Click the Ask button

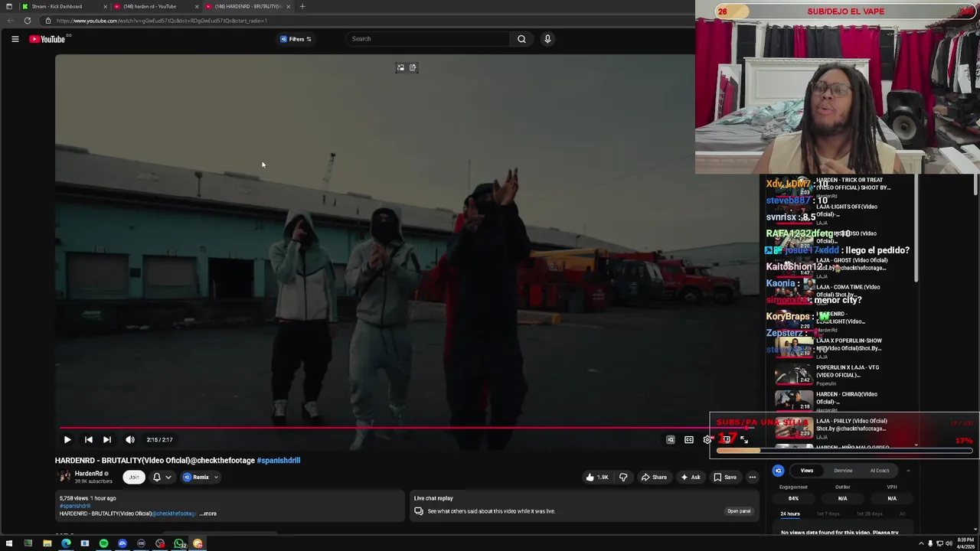(691, 478)
